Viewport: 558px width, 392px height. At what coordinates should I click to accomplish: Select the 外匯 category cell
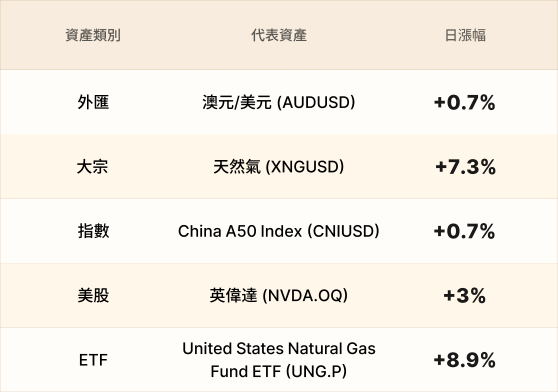pyautogui.click(x=93, y=102)
